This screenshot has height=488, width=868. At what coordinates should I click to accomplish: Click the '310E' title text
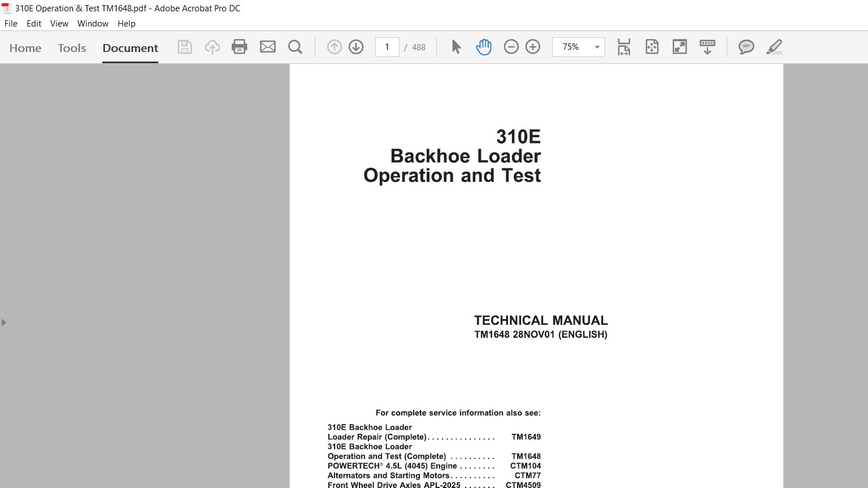[x=518, y=137]
